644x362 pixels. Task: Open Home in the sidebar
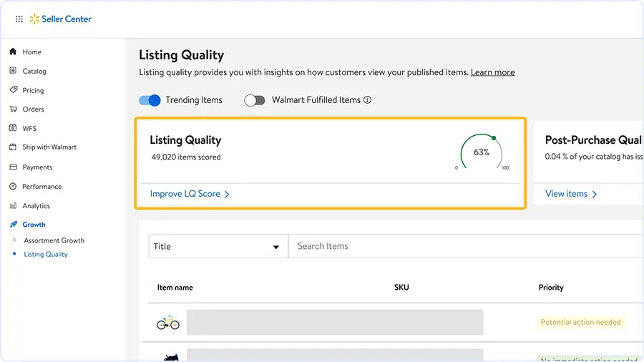click(31, 52)
